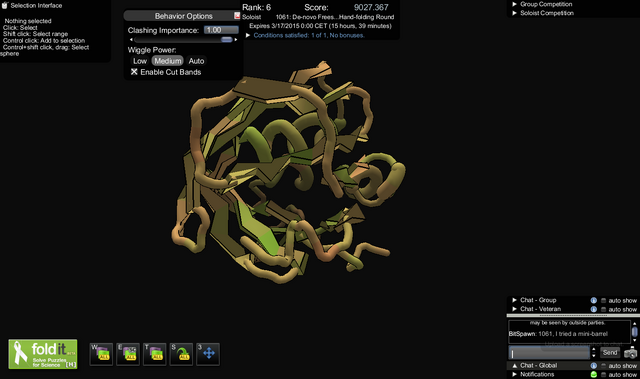
Task: Click the camera screenshot-to-chat icon
Action: point(631,352)
